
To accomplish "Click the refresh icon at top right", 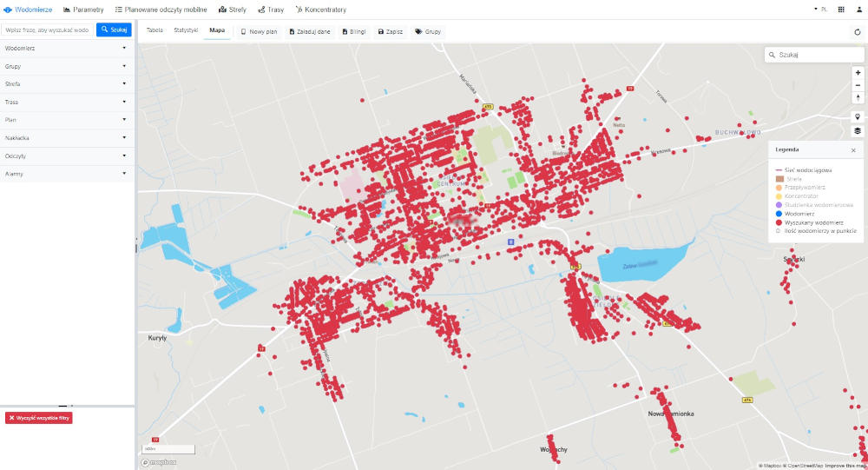I will (x=858, y=31).
